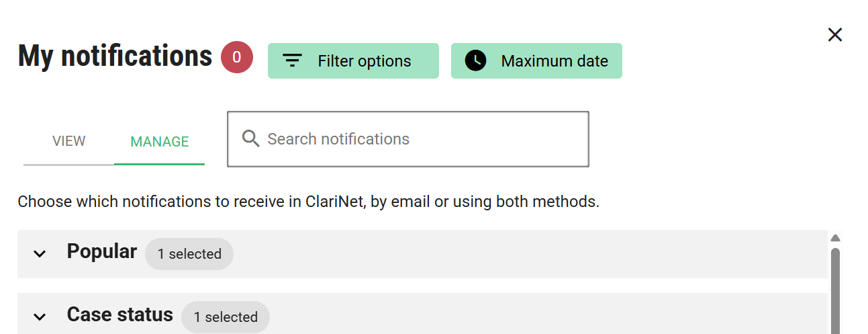Close the My notifications panel
This screenshot has height=334, width=868.
[834, 35]
